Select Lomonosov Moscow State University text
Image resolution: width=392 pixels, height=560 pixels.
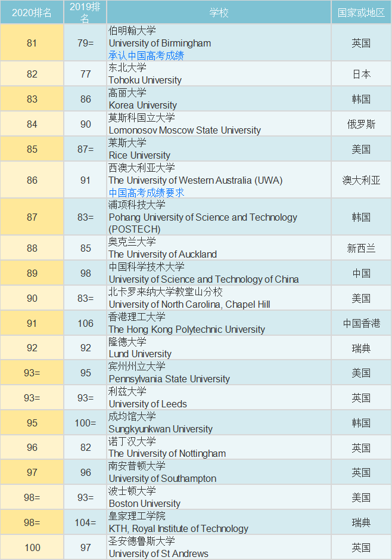(x=185, y=130)
